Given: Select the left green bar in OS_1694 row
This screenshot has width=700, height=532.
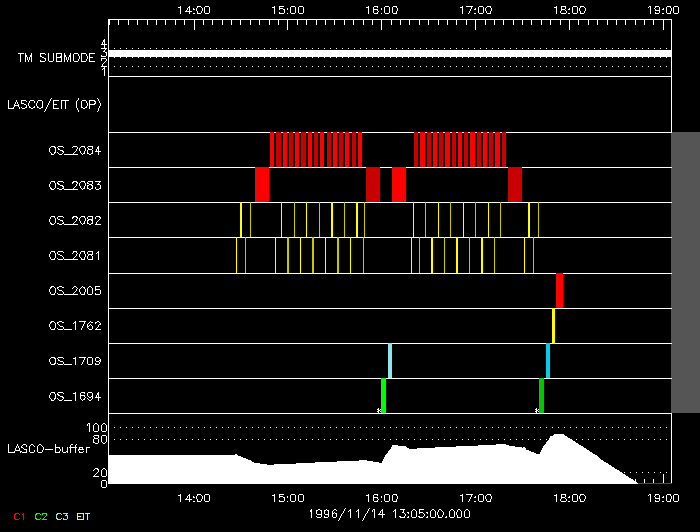Looking at the screenshot, I should (x=383, y=395).
